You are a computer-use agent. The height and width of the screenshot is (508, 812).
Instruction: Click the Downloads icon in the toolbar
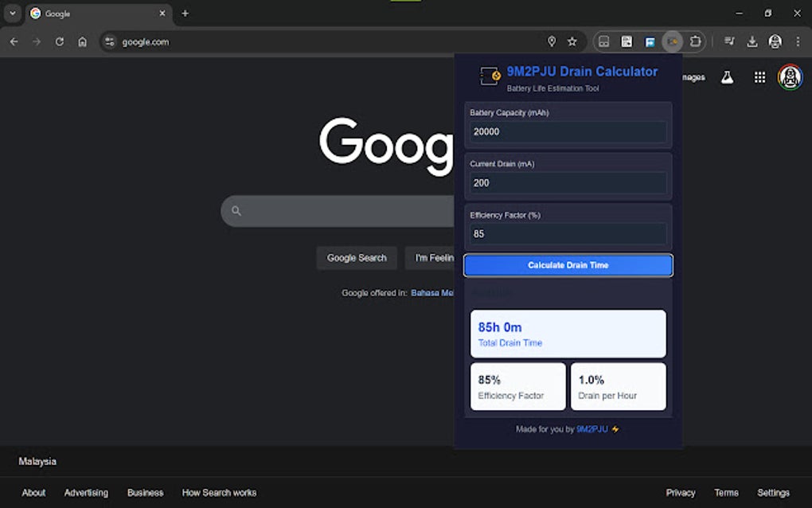coord(751,41)
